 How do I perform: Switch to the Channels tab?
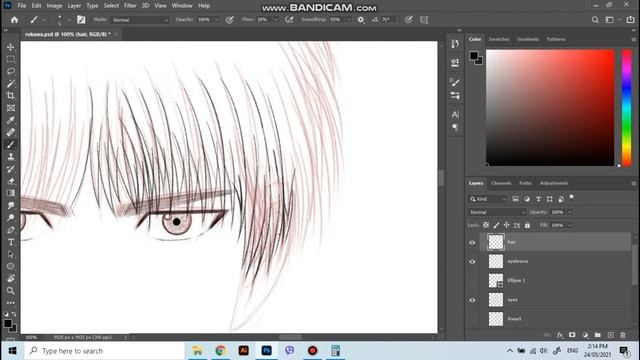click(501, 183)
